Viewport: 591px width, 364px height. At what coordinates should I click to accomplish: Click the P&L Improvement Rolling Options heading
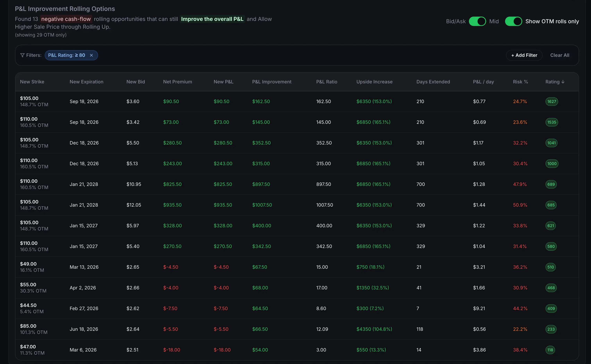65,9
